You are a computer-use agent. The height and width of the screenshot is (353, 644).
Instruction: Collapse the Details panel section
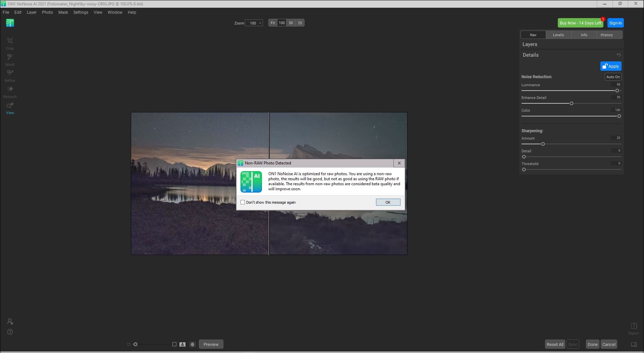tap(530, 55)
